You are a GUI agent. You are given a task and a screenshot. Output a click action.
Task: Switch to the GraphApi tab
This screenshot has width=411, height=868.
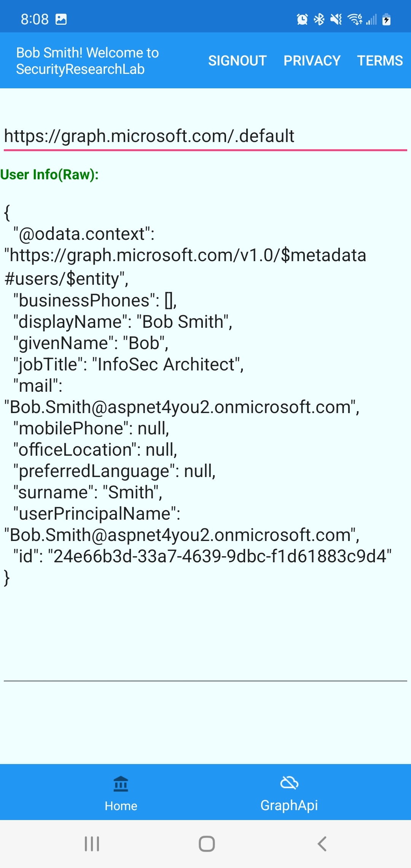click(289, 793)
